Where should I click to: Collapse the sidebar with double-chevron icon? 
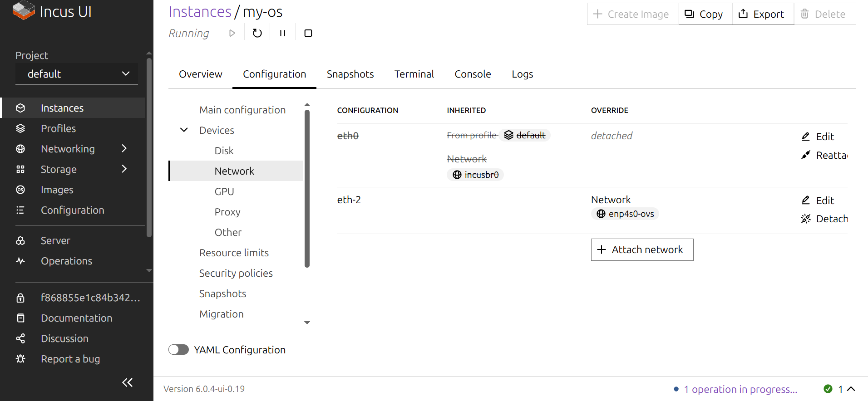[x=128, y=382]
